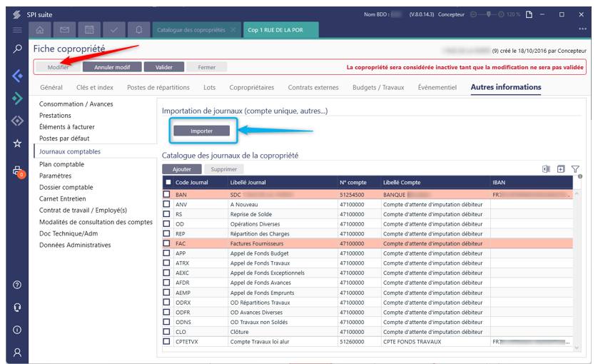Tick the FAC Factures Fournisseurs checkbox
Image resolution: width=608 pixels, height=364 pixels.
167,243
